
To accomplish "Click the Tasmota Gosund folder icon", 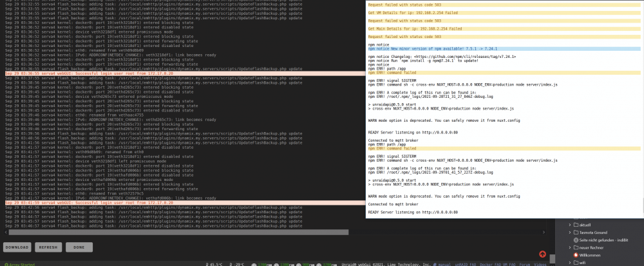I will (576, 233).
